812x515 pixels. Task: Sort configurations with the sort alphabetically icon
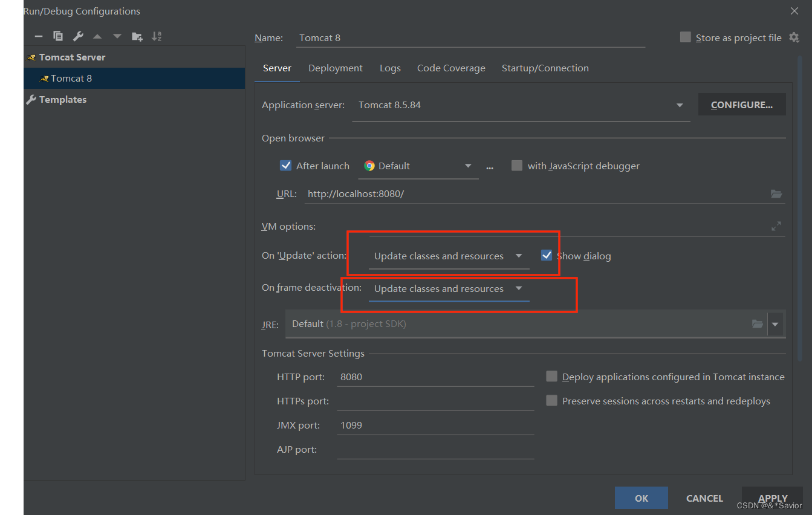[x=157, y=36]
